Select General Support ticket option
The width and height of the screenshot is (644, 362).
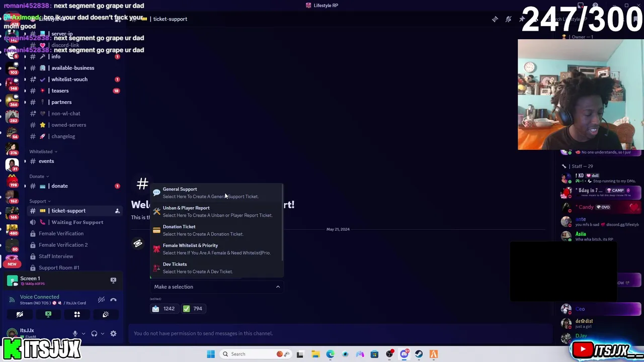[x=216, y=193]
